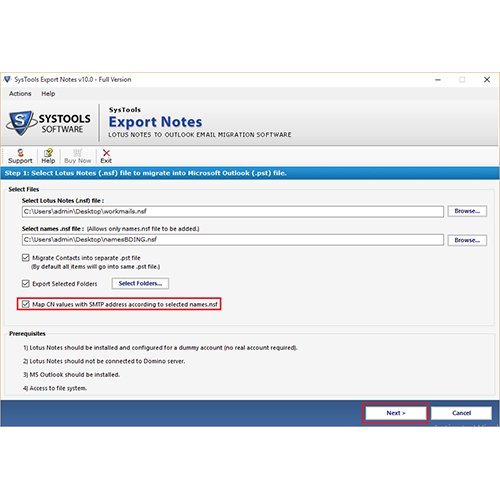The height and width of the screenshot is (500, 500).
Task: Open the Actions menu
Action: click(x=20, y=94)
